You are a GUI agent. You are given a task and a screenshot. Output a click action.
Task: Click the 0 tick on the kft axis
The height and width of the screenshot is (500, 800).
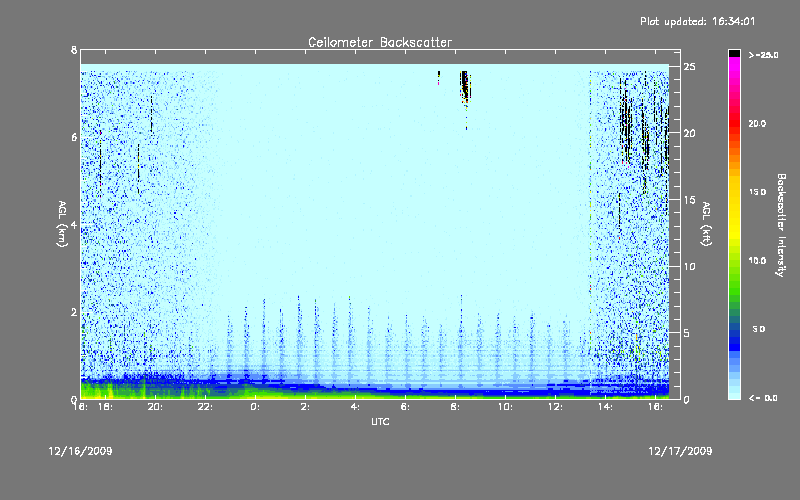click(687, 399)
